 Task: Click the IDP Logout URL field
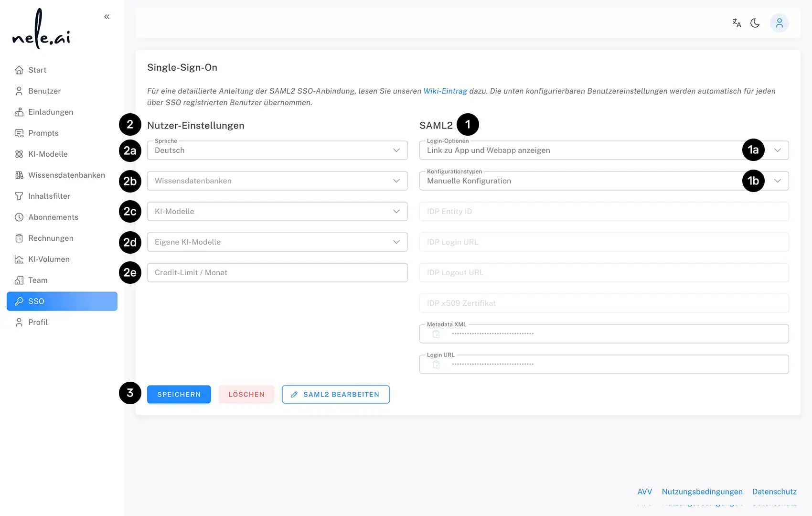[x=604, y=273]
